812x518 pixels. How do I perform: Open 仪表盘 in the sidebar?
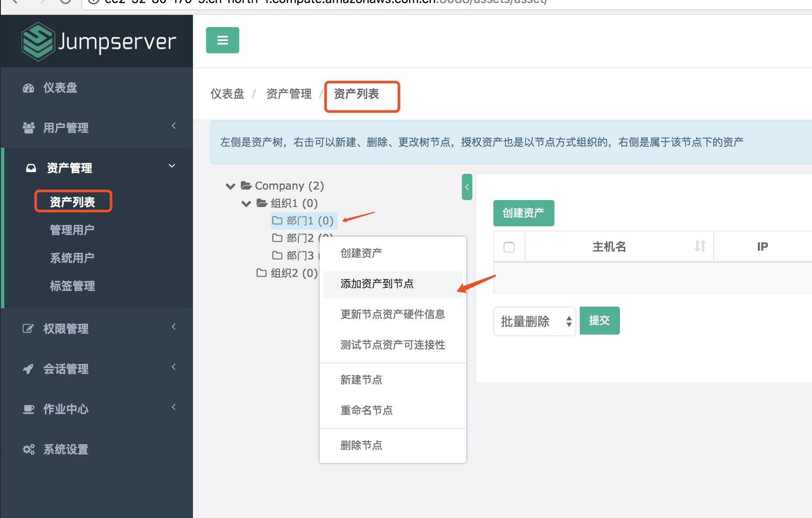click(60, 88)
